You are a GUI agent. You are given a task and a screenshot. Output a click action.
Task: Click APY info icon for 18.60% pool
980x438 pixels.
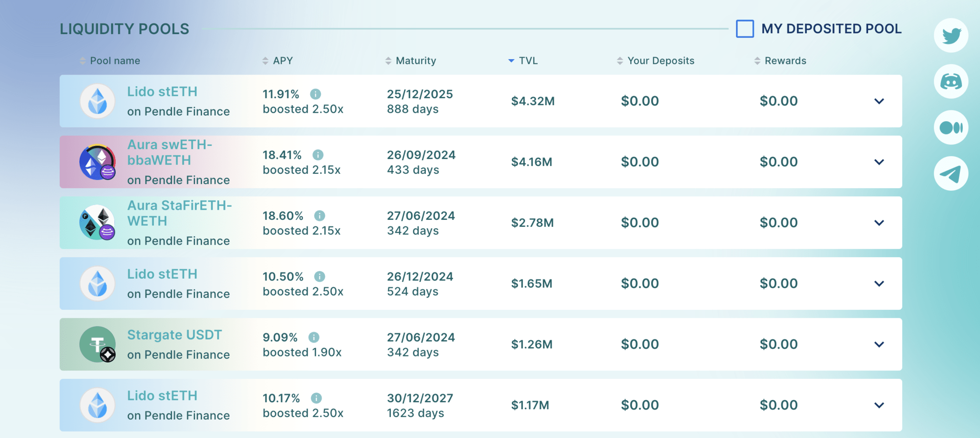(x=320, y=216)
